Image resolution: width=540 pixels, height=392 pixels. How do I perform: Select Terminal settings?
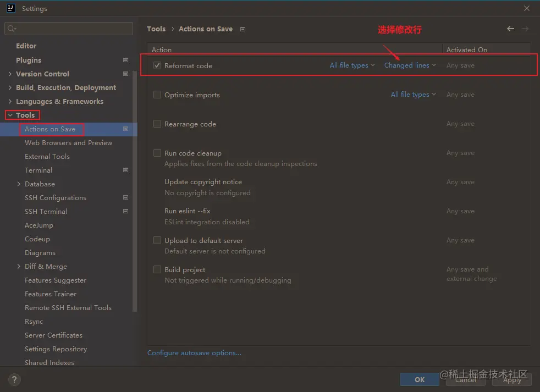click(x=38, y=170)
